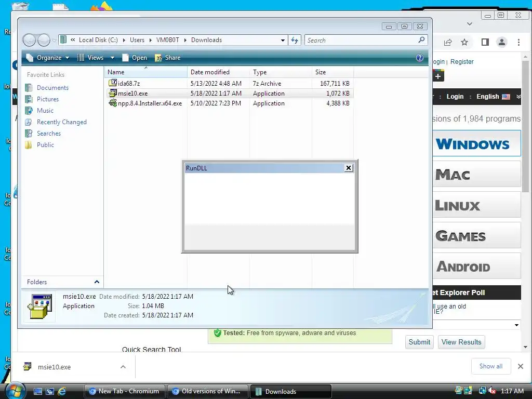Click the ida68.7z archive icon
This screenshot has height=399, width=532.
click(113, 83)
